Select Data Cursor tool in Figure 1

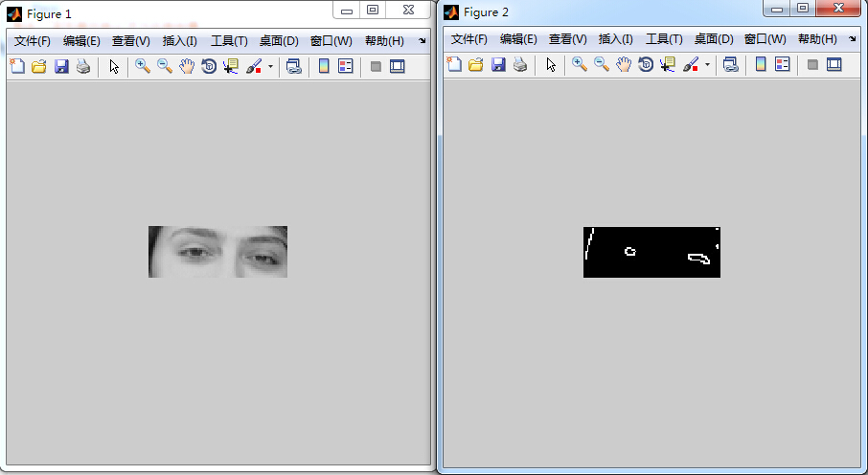coord(230,66)
